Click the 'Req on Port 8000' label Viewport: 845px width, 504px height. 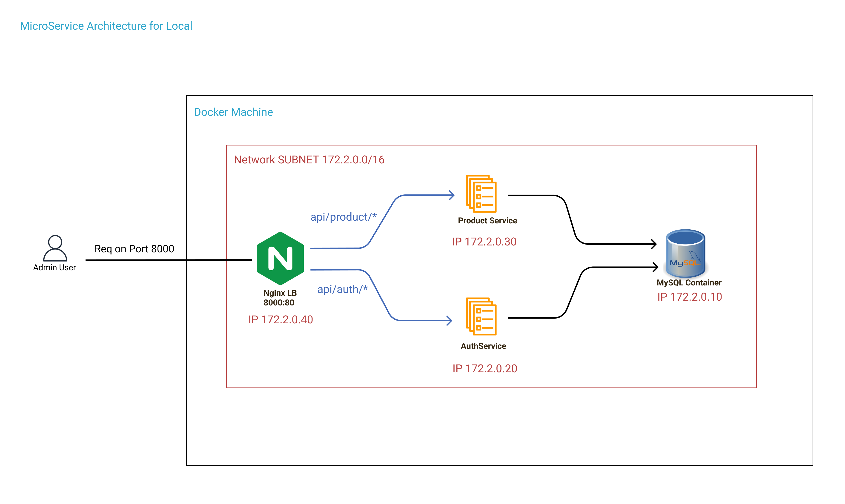coord(134,249)
